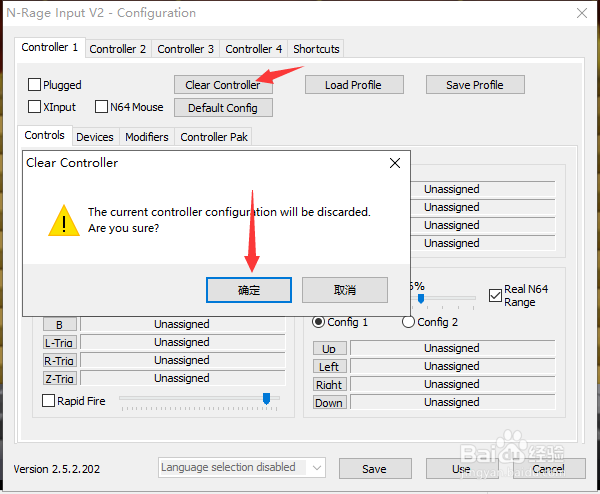
Task: Click Save Profile button
Action: [475, 85]
